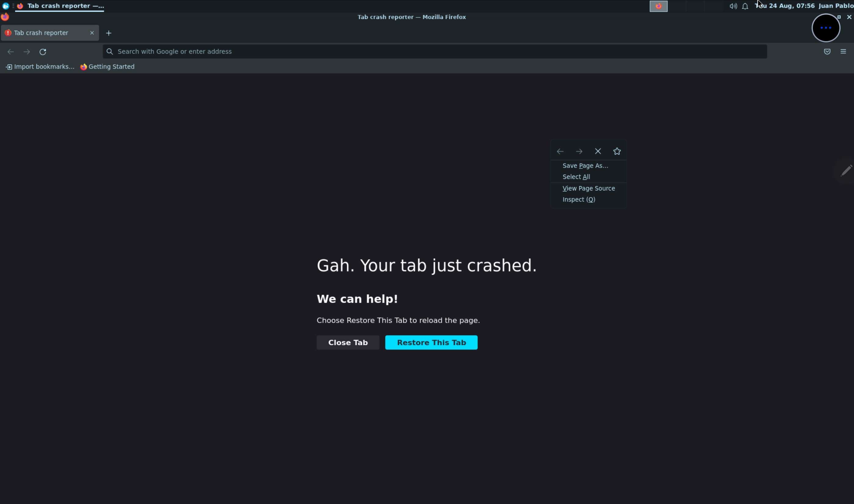Close the Tab crash reporter tab
The image size is (854, 504).
pos(92,33)
